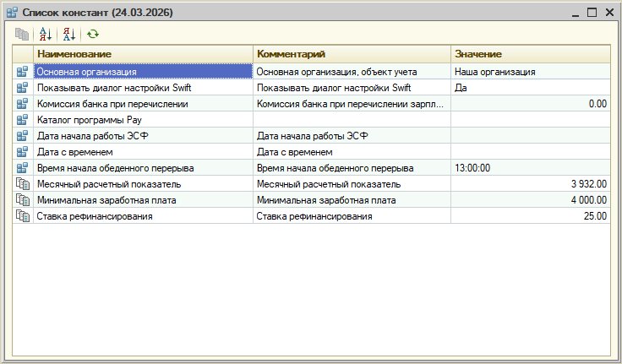Click value Наша организация

(531, 72)
